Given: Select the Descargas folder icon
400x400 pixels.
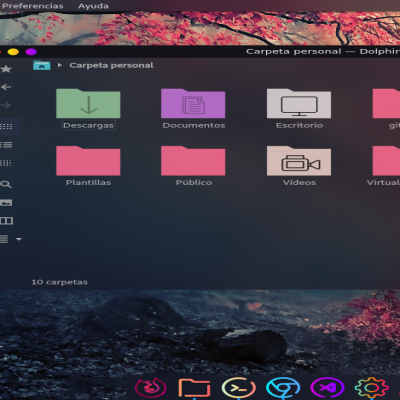Looking at the screenshot, I should pos(88,103).
